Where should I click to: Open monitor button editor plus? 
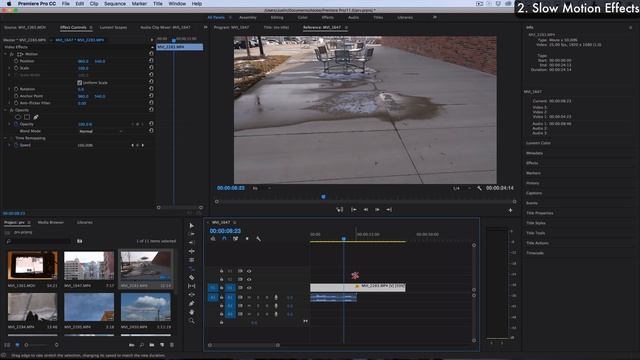tap(510, 210)
